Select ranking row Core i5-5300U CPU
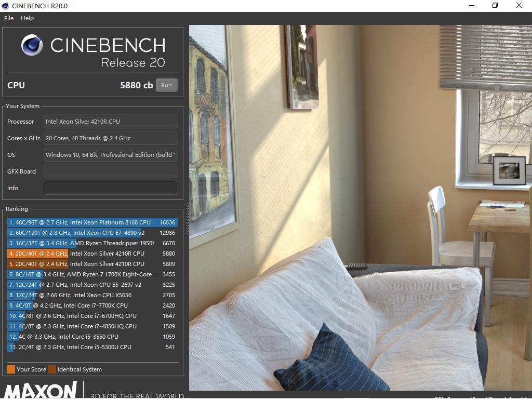 [92, 348]
